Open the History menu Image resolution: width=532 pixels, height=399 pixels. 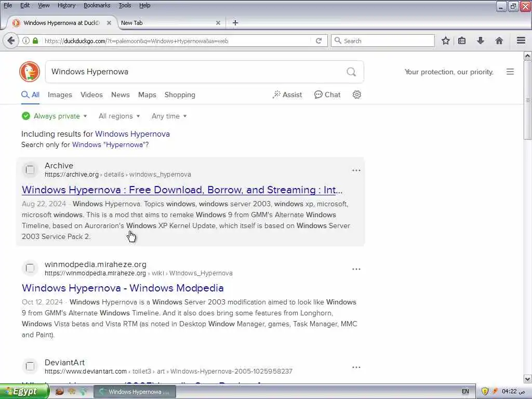tap(66, 5)
